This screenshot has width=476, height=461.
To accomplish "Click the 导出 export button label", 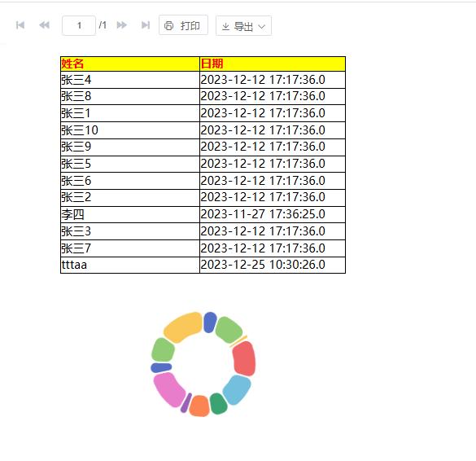I will tap(243, 26).
